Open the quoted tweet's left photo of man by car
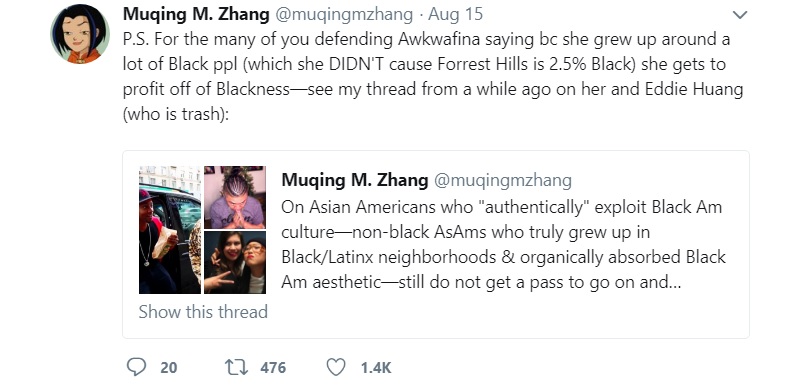The height and width of the screenshot is (385, 800). (170, 230)
